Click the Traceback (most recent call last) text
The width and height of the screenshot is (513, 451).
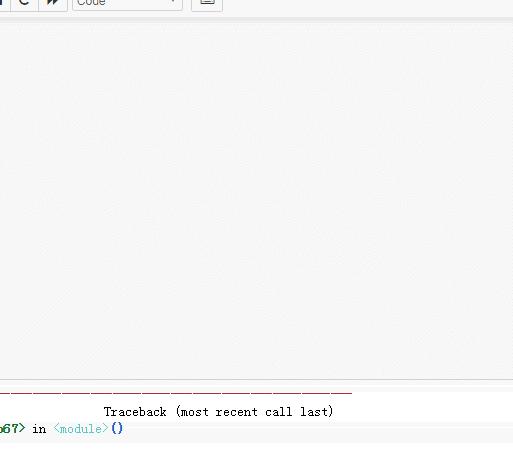[x=218, y=412]
